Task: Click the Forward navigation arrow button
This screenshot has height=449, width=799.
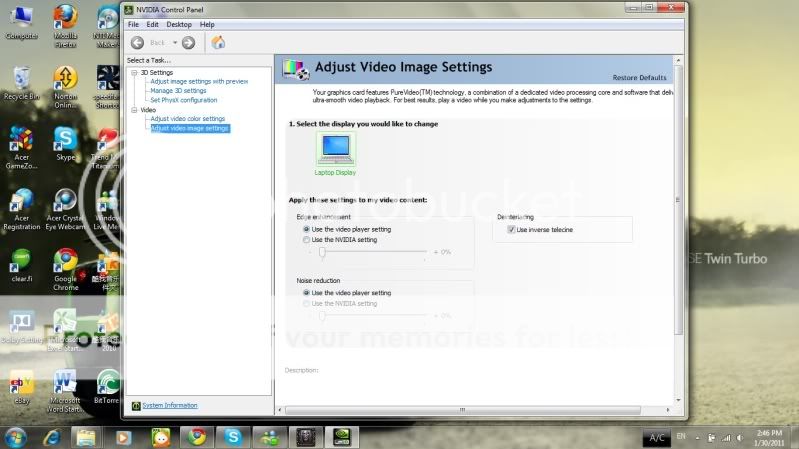Action: point(187,43)
